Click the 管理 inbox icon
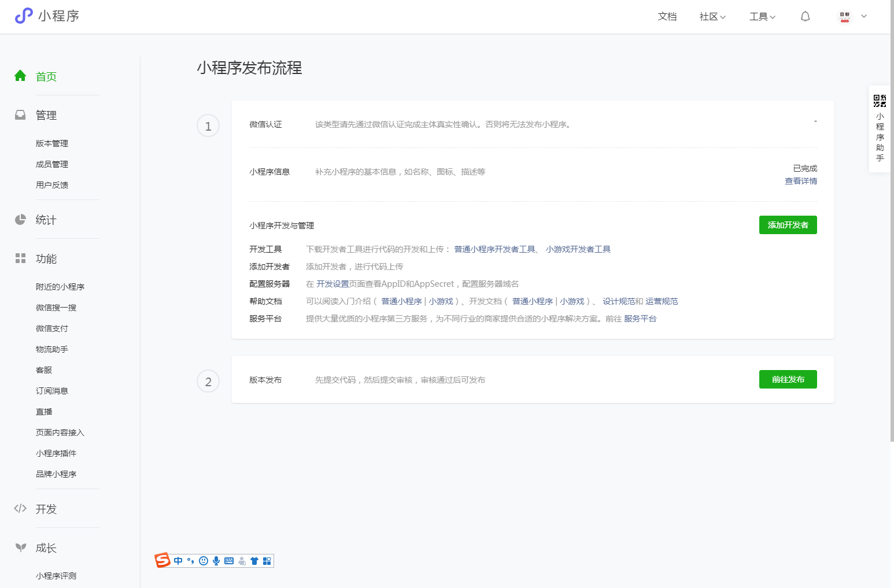Screen dimensions: 894x588 [20, 114]
